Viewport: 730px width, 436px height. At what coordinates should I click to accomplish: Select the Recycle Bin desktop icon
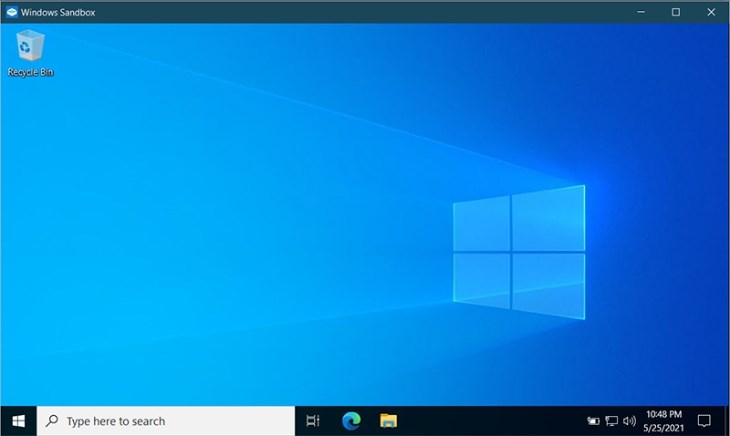coord(30,53)
